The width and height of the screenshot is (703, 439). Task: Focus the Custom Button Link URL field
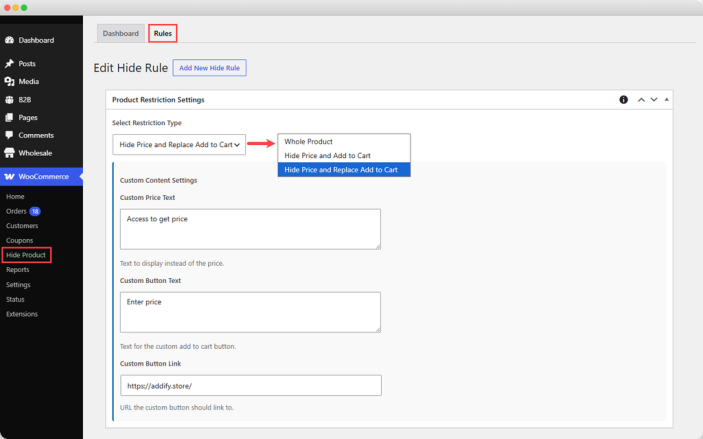click(251, 386)
